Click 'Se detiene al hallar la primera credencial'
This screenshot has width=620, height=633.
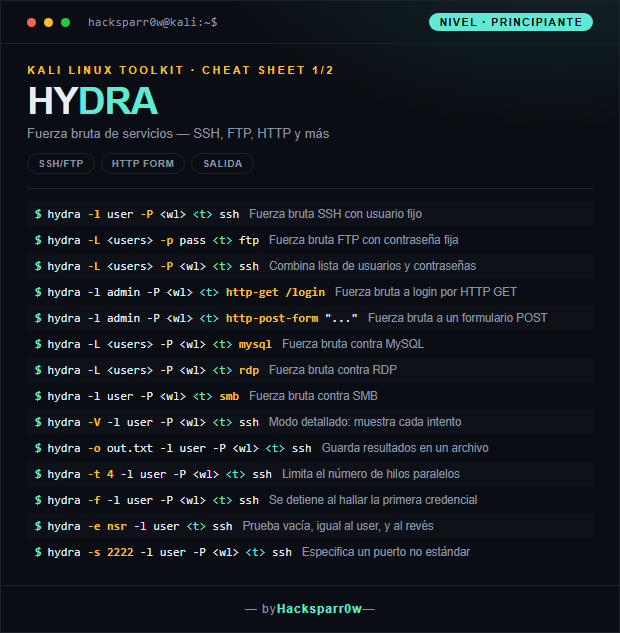click(x=373, y=500)
